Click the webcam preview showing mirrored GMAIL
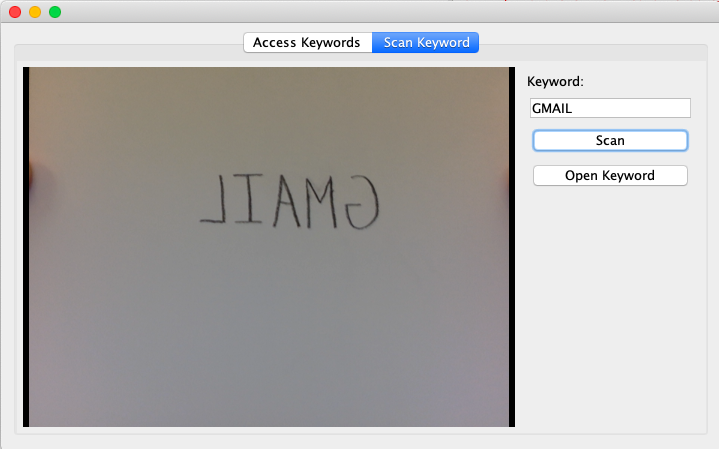 269,247
